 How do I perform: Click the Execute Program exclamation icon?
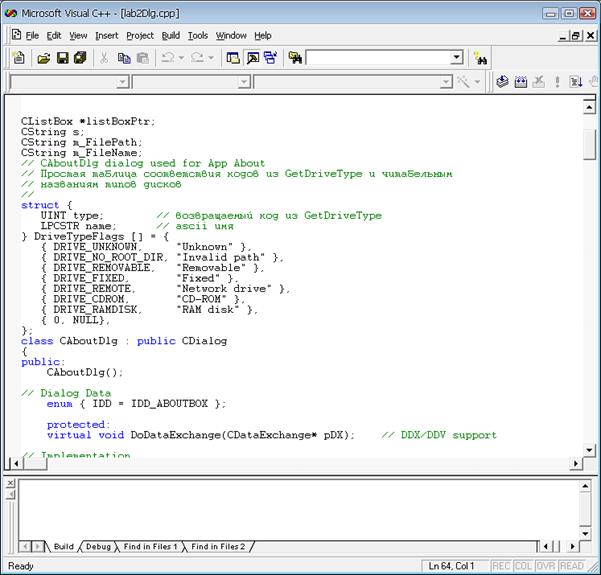pos(557,82)
